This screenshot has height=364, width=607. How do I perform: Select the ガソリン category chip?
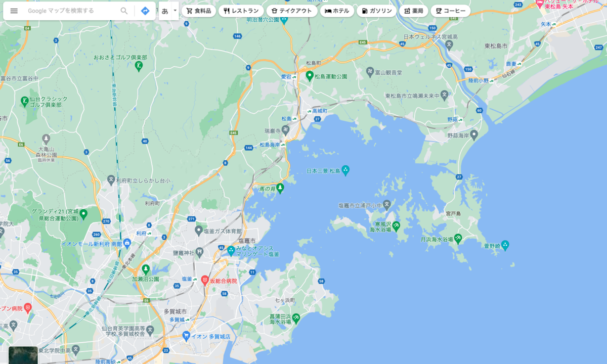pos(376,11)
